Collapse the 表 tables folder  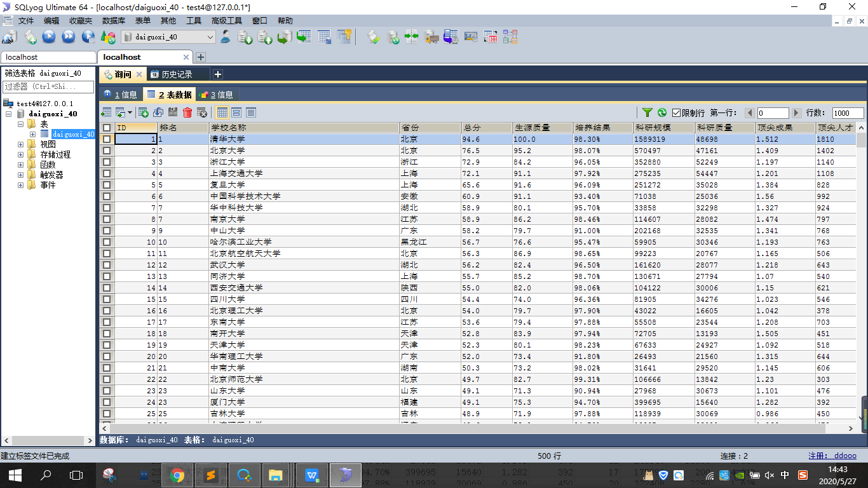[x=20, y=124]
